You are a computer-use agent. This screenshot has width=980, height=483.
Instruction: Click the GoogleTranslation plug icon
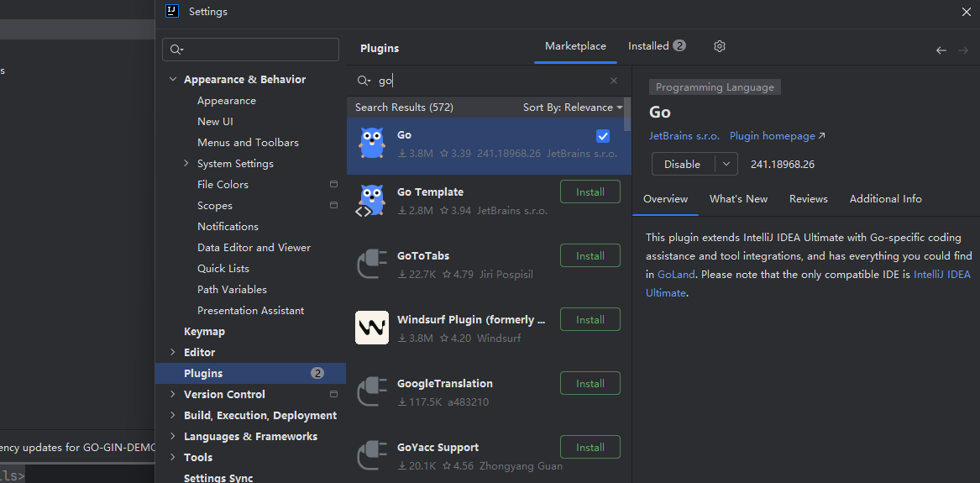tap(371, 391)
